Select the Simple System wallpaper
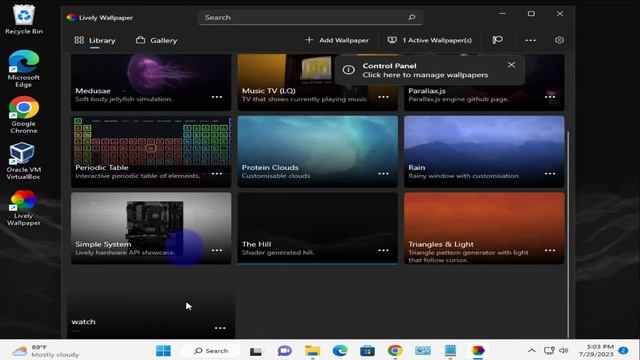Viewport: 640px width, 360px height. [151, 228]
